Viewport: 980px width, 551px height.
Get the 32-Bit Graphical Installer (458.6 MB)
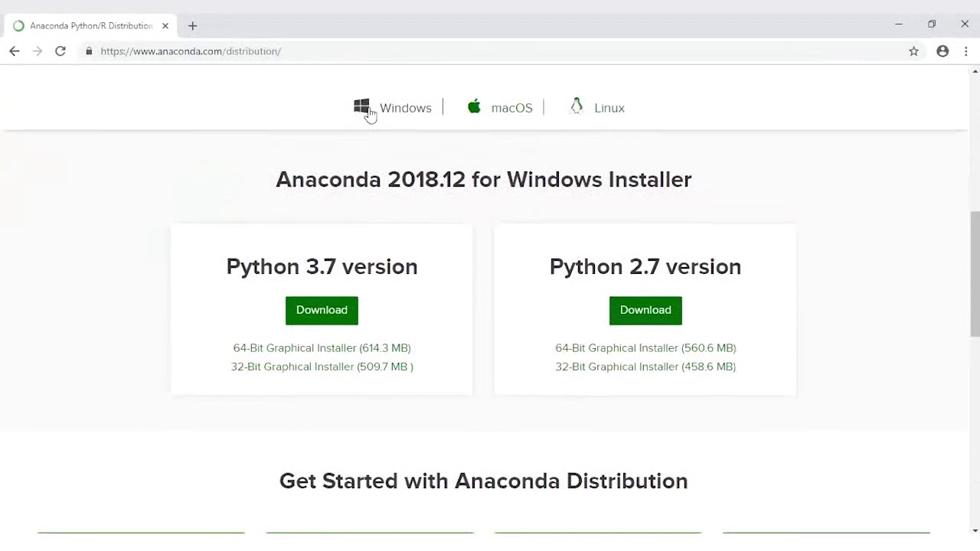pyautogui.click(x=645, y=367)
